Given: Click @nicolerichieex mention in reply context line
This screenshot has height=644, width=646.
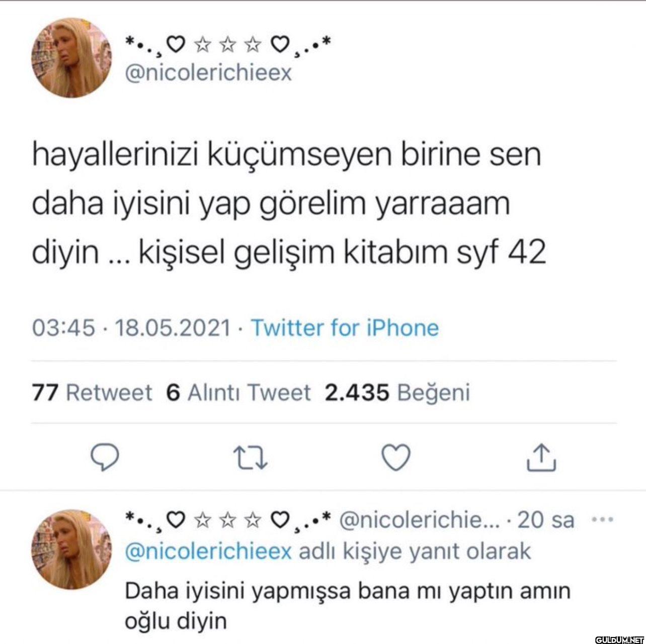Looking at the screenshot, I should (x=208, y=551).
